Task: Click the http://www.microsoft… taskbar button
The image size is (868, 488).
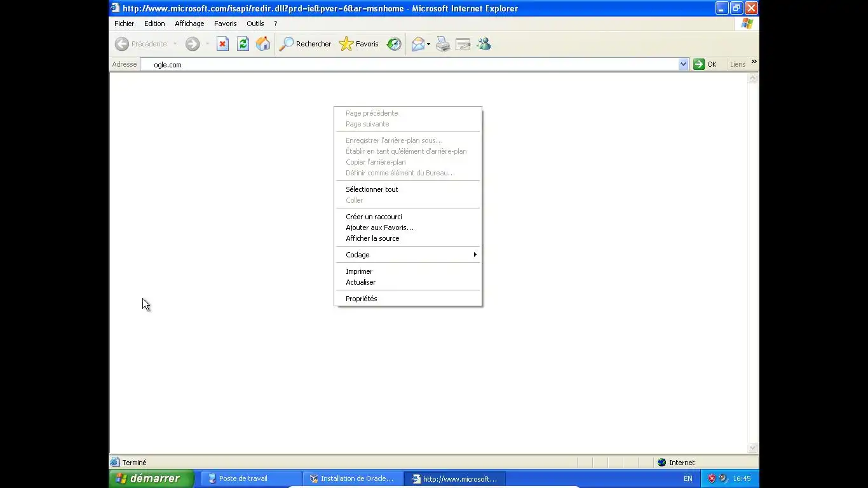Action: pos(455,479)
